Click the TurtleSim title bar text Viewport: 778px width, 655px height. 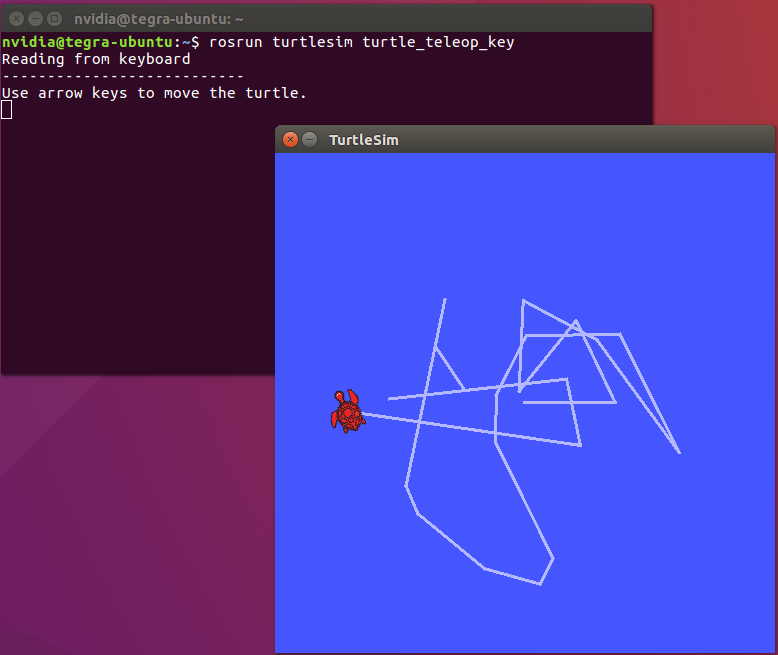click(364, 140)
